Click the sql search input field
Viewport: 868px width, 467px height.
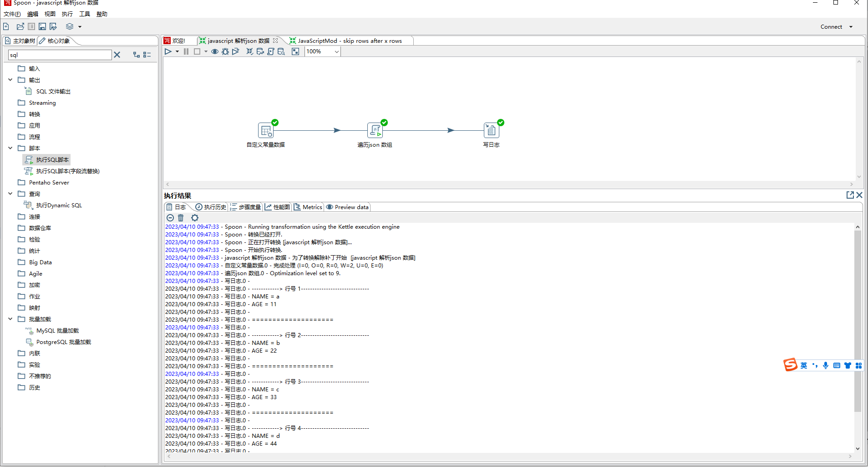coord(60,55)
